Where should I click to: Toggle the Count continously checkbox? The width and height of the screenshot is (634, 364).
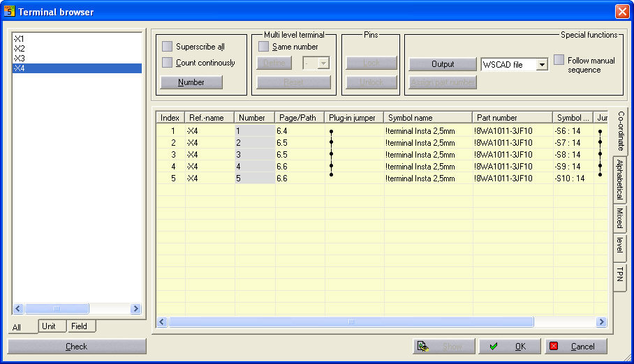click(167, 63)
